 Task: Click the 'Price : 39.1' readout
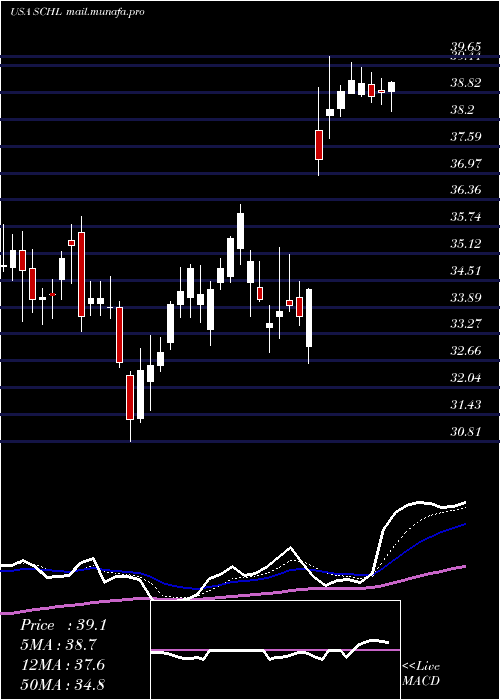63,625
